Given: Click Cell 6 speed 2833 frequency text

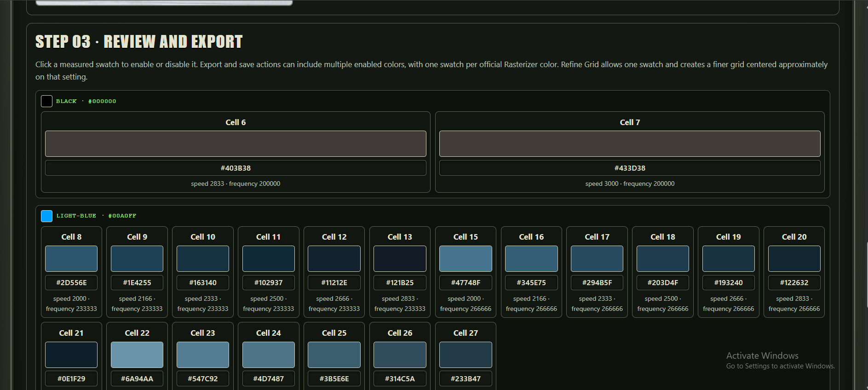Looking at the screenshot, I should point(236,184).
